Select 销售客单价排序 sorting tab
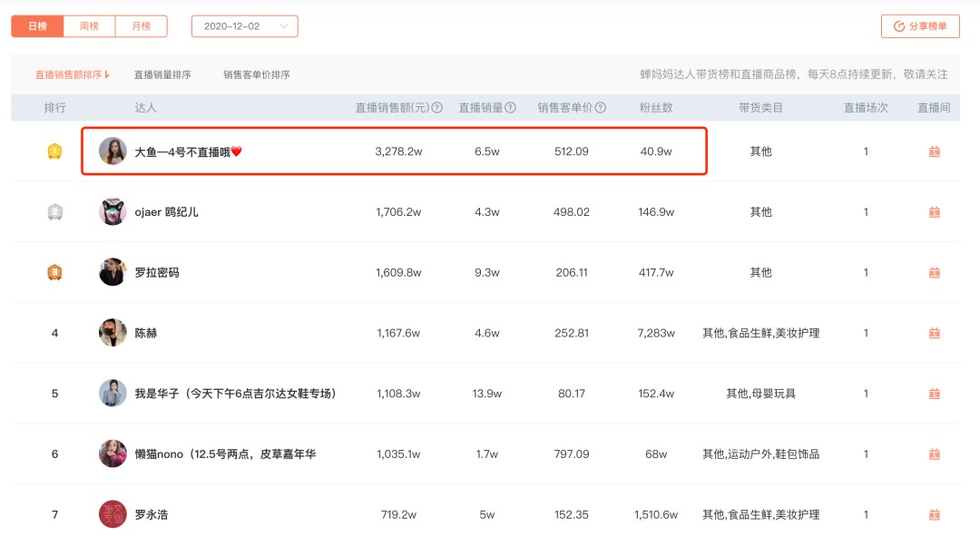This screenshot has width=980, height=536. [256, 74]
